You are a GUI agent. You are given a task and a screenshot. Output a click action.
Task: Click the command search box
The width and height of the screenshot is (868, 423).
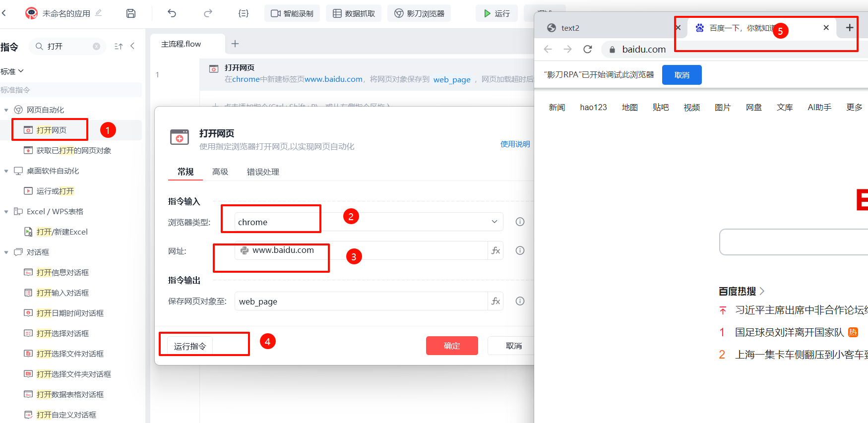(67, 46)
